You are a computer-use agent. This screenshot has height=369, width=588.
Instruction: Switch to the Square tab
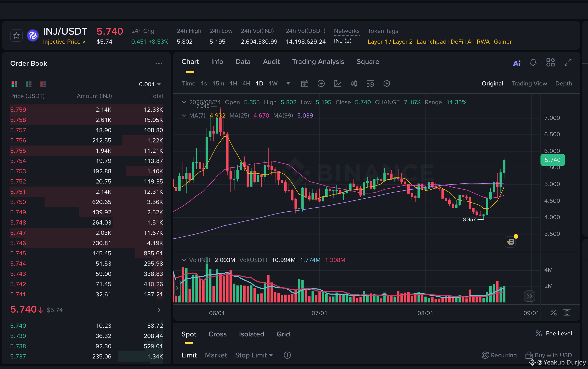(x=368, y=62)
